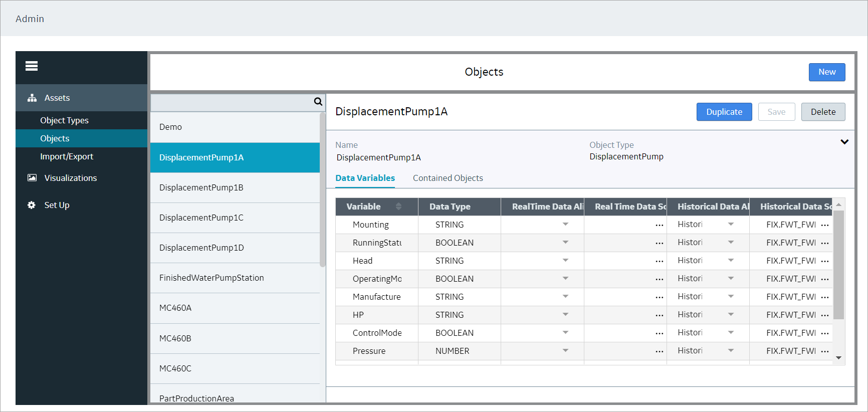Open real time data source ellipsis for Head

pos(659,261)
